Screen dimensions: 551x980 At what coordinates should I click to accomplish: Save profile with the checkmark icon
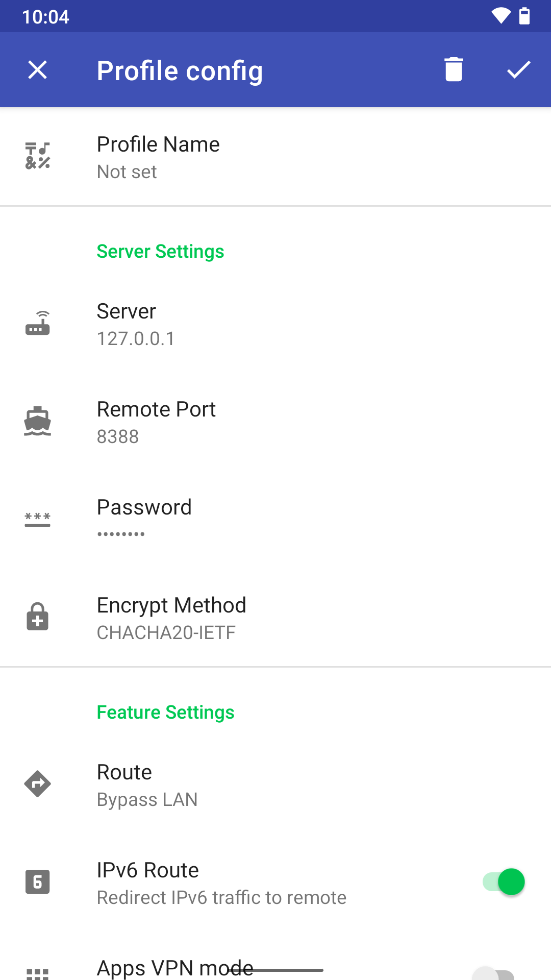[519, 69]
